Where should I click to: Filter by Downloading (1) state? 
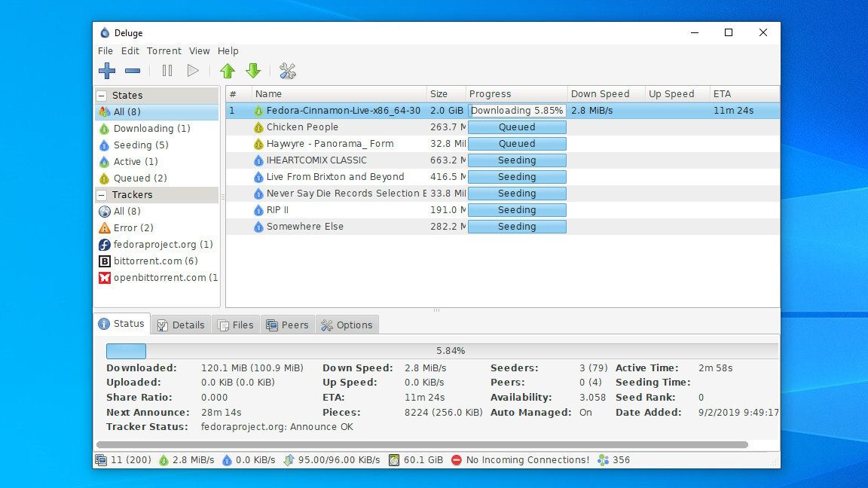coord(157,128)
